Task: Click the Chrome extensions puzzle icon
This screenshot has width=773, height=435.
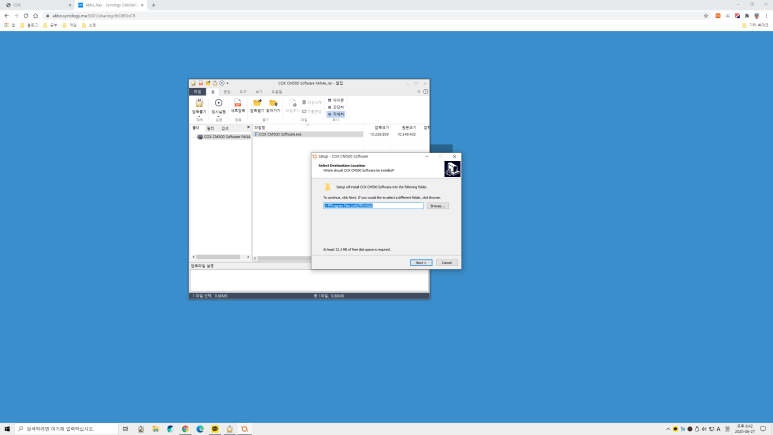Action: point(747,16)
